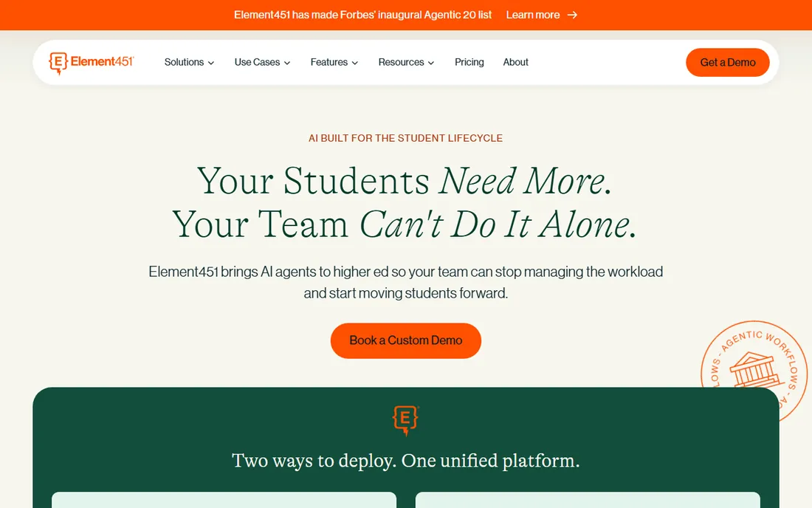Click 'Two ways to deploy. One unified platform.' heading
Image resolution: width=812 pixels, height=508 pixels.
tap(405, 460)
